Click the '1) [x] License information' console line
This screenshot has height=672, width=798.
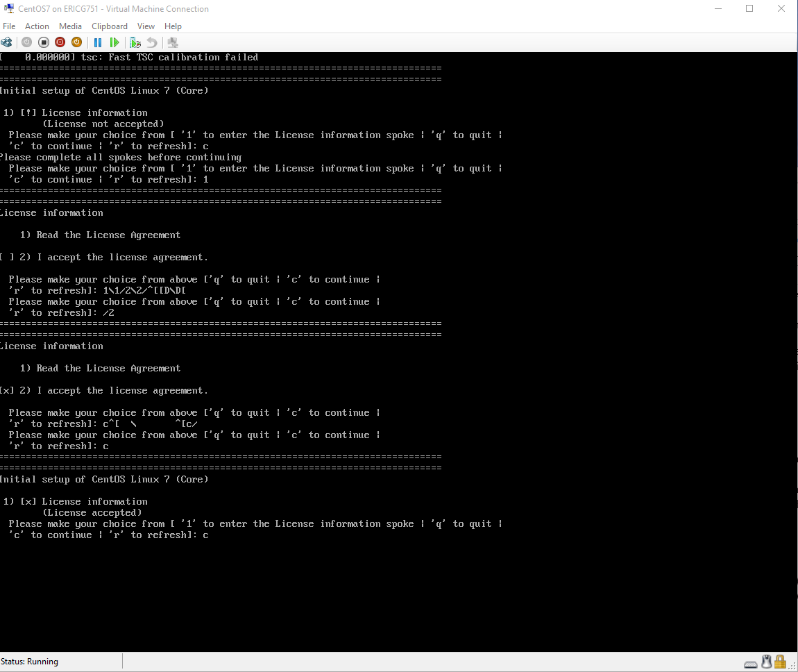pos(76,501)
